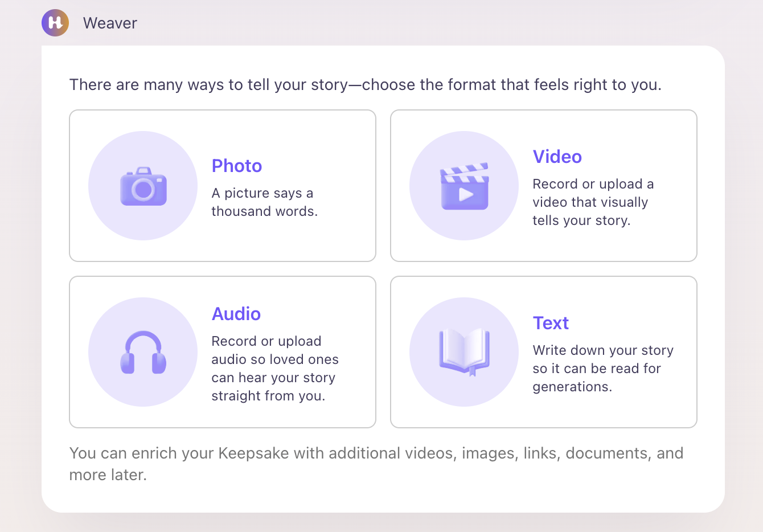Viewport: 763px width, 532px height.
Task: Click the "Write down your story" description
Action: coord(602,369)
